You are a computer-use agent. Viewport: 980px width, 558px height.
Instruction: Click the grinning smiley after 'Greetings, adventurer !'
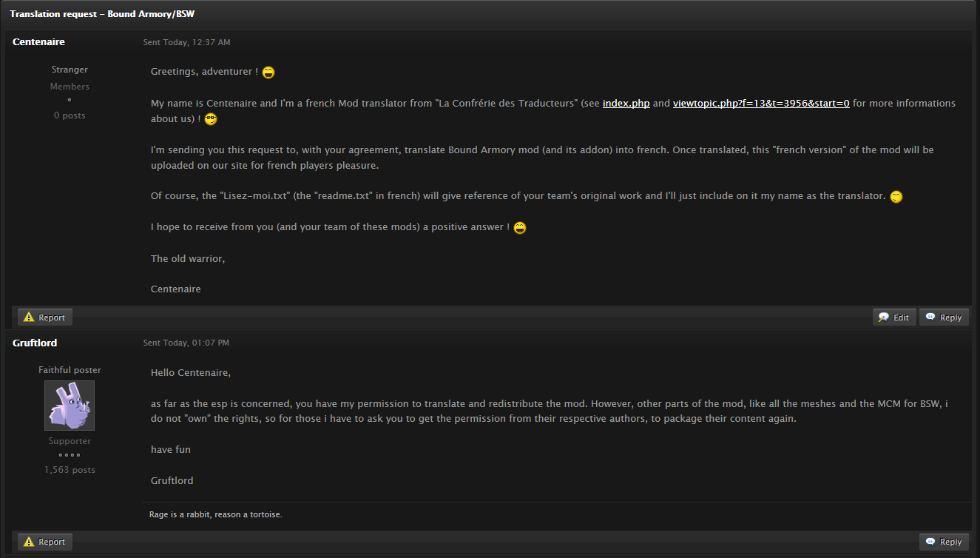pyautogui.click(x=268, y=73)
